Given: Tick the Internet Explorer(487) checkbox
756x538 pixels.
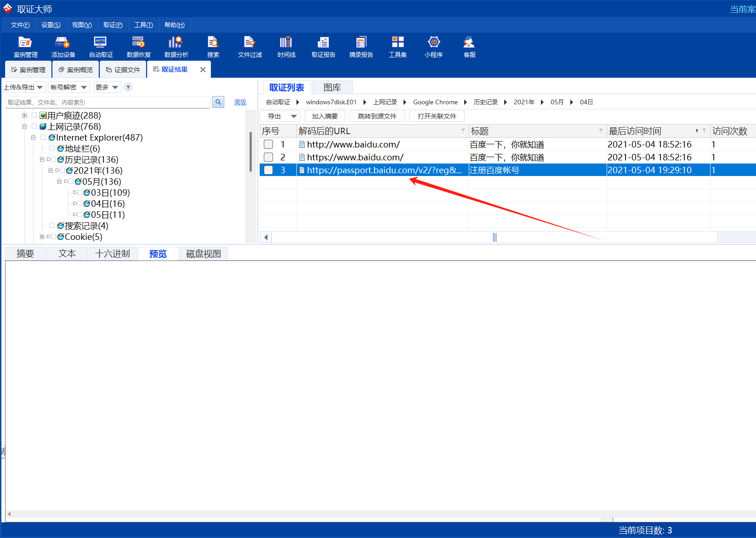Looking at the screenshot, I should pyautogui.click(x=43, y=137).
